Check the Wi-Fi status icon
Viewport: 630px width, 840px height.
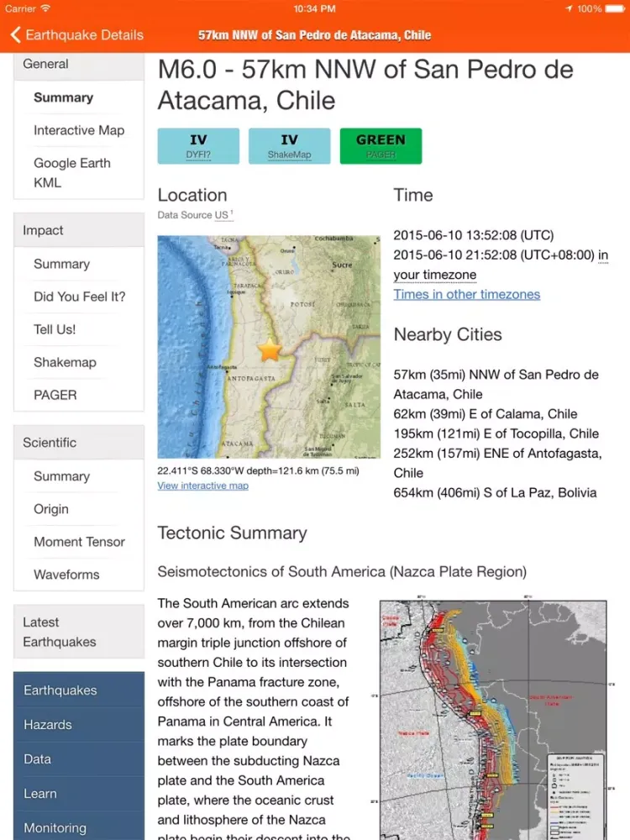coord(45,8)
